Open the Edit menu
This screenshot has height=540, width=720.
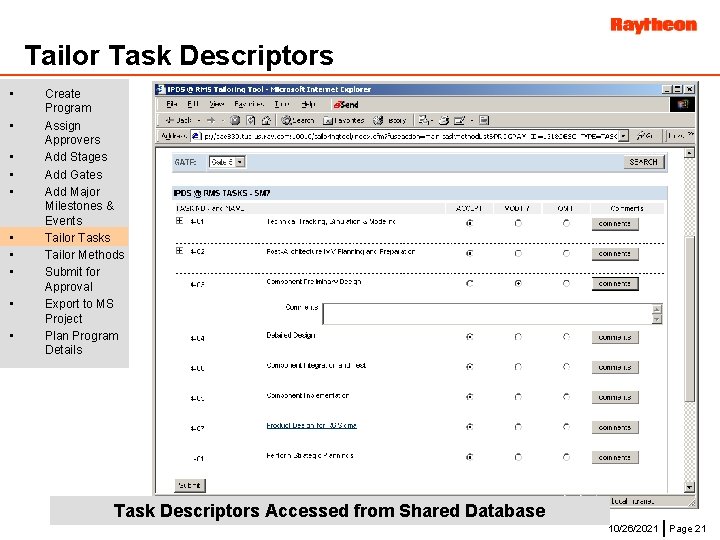(x=193, y=104)
